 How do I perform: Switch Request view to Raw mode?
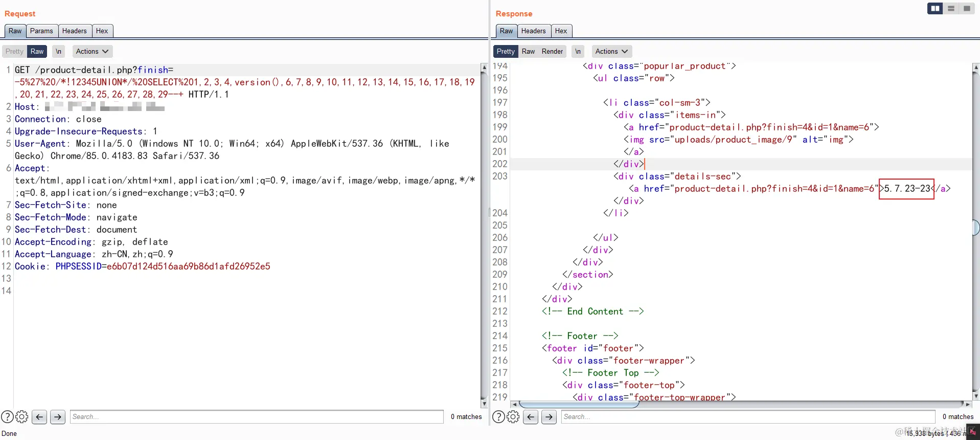pyautogui.click(x=37, y=51)
